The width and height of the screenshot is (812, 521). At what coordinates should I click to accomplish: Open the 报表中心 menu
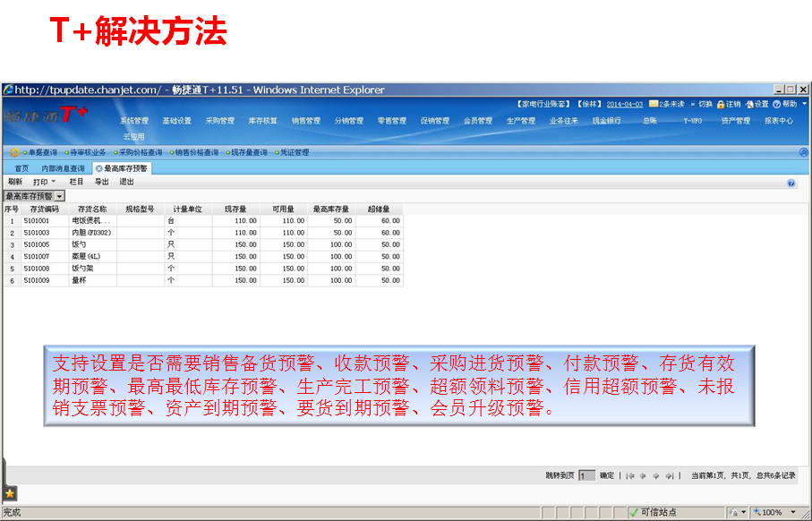pyautogui.click(x=779, y=121)
